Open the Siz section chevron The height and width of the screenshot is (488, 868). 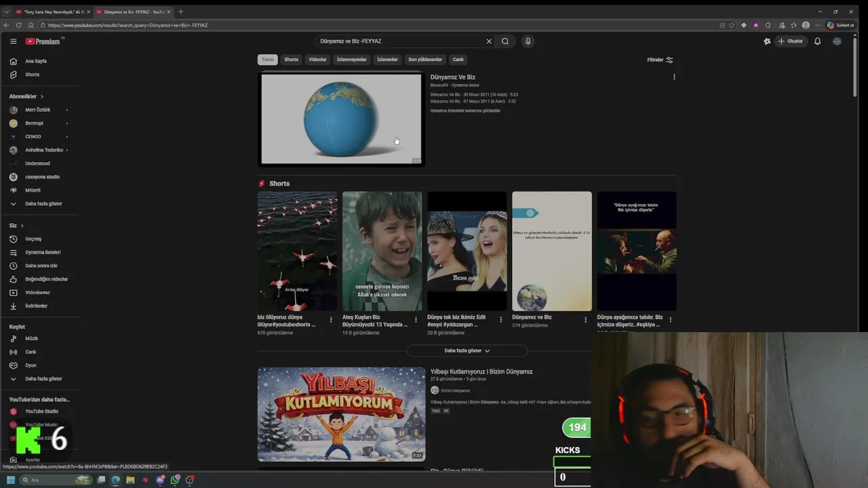click(x=22, y=225)
